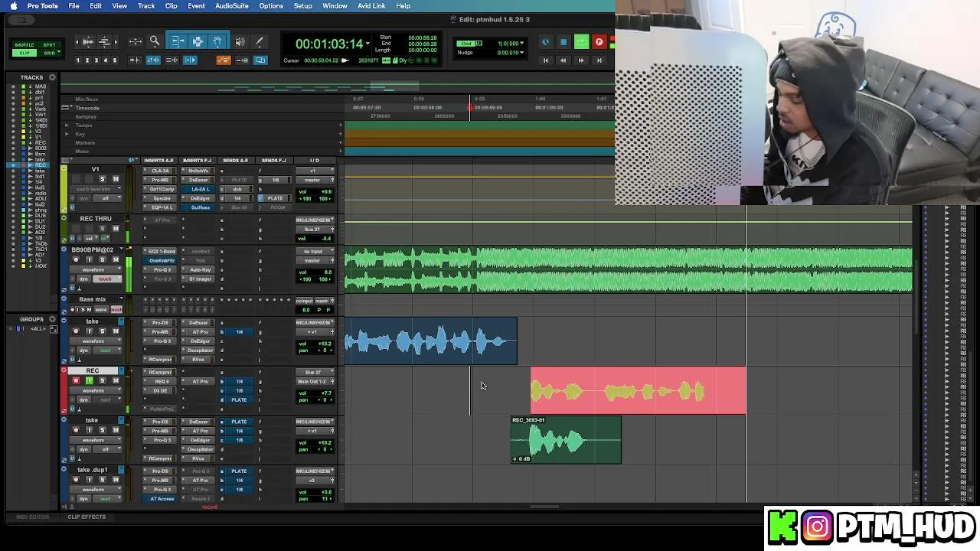
Task: Click the rewind transport button
Action: click(563, 60)
